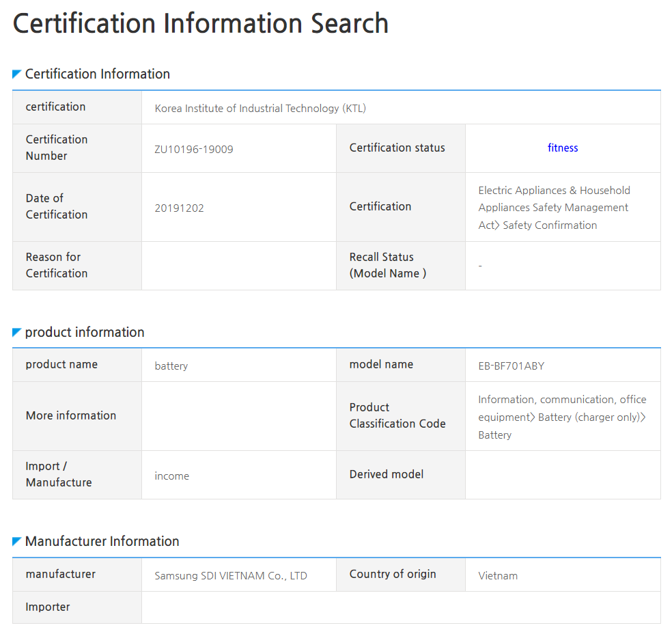Click the empty Importer value cell
Image resolution: width=672 pixels, height=632 pixels.
pyautogui.click(x=400, y=607)
